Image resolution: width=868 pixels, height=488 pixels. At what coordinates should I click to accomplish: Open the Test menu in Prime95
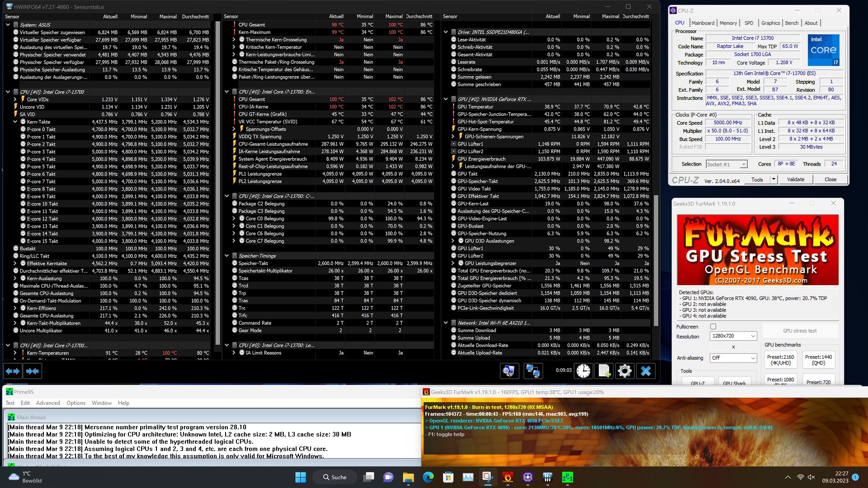click(10, 403)
